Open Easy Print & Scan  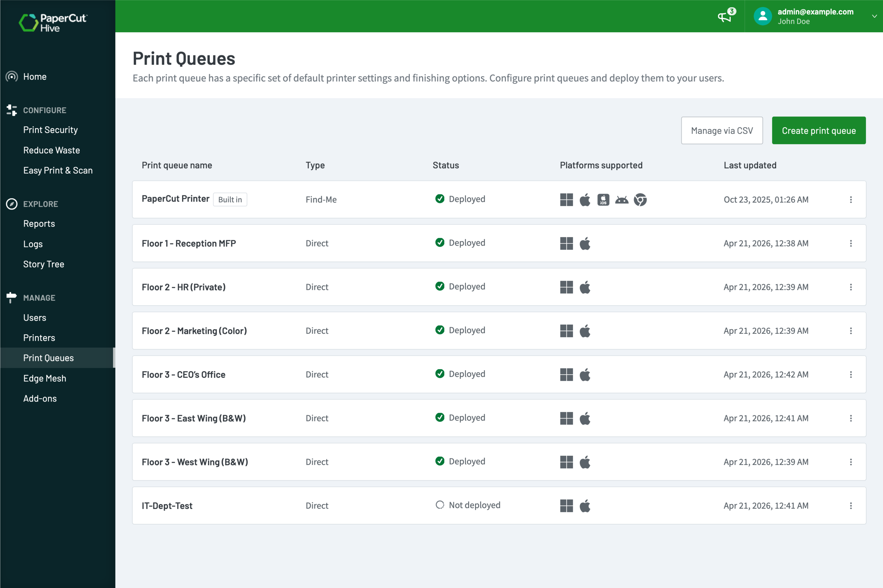point(58,170)
